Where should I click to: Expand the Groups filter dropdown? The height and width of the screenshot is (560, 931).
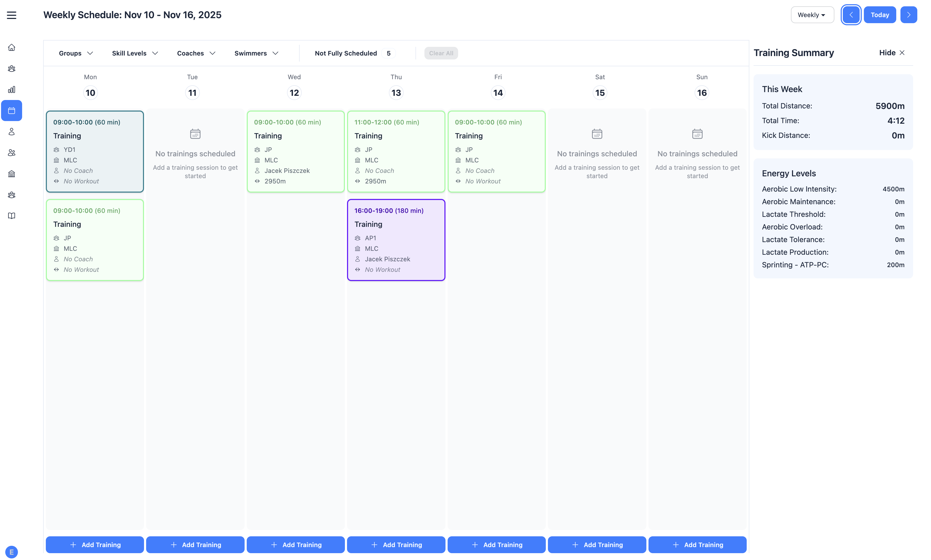click(x=76, y=53)
